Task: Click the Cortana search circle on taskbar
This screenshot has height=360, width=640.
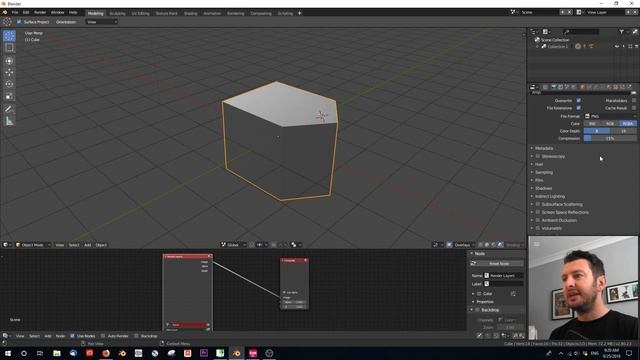Action: (24, 353)
